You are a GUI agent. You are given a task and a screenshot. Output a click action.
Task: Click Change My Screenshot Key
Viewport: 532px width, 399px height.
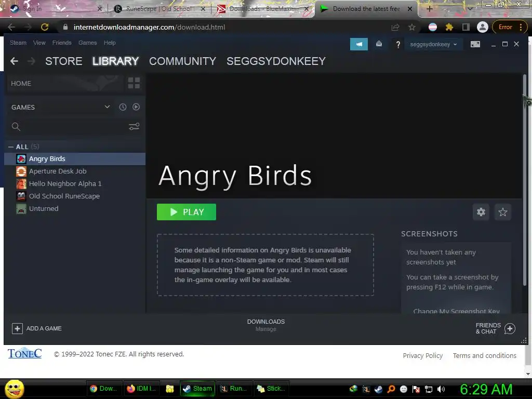pyautogui.click(x=456, y=311)
